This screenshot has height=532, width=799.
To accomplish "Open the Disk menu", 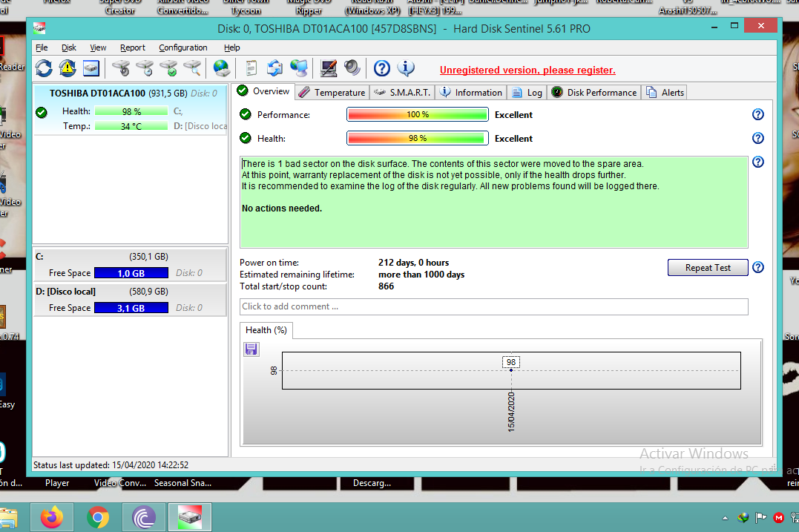I will pyautogui.click(x=69, y=47).
